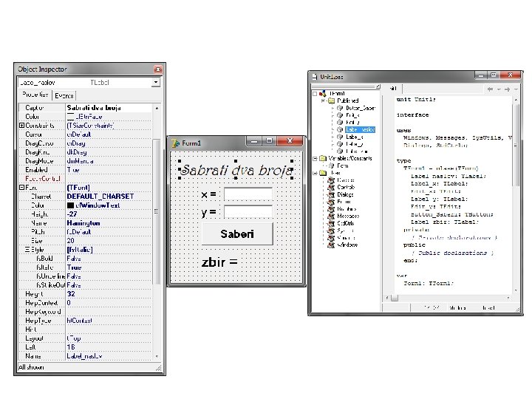
Task: Click the HelpType value htContext
Action: coord(80,321)
